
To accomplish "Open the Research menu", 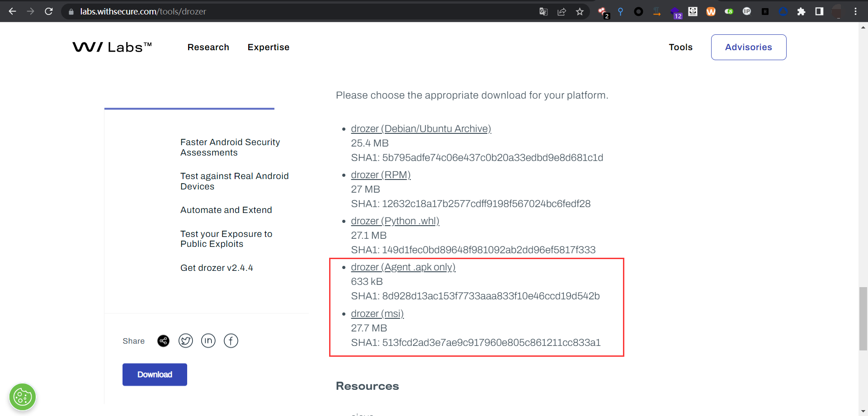I will coord(208,47).
